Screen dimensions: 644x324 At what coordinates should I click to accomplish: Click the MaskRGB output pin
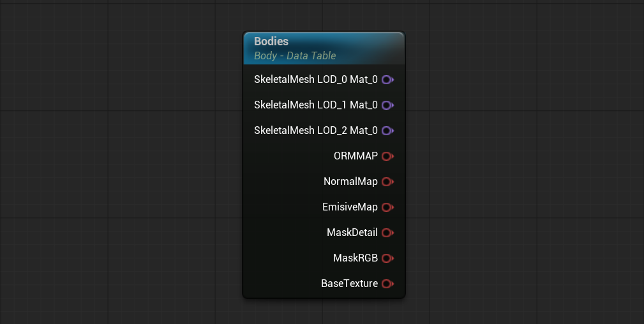pos(387,258)
